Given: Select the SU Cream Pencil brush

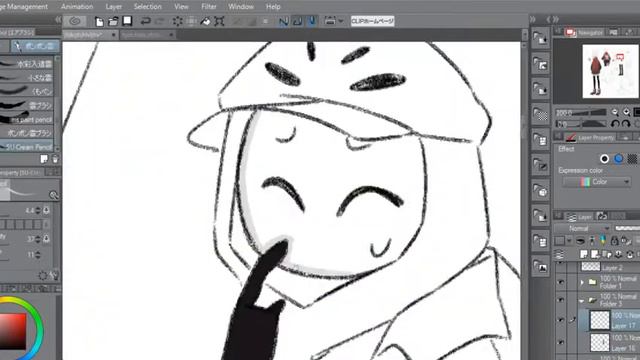Looking at the screenshot, I should click(x=27, y=147).
